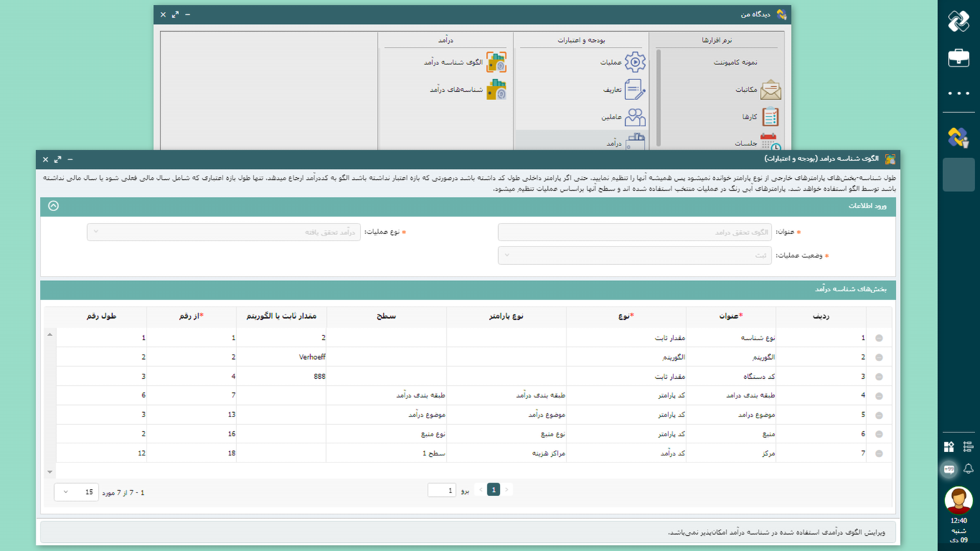Open الگوی شناسه درآمد icon
The height and width of the screenshot is (551, 980).
pos(496,62)
